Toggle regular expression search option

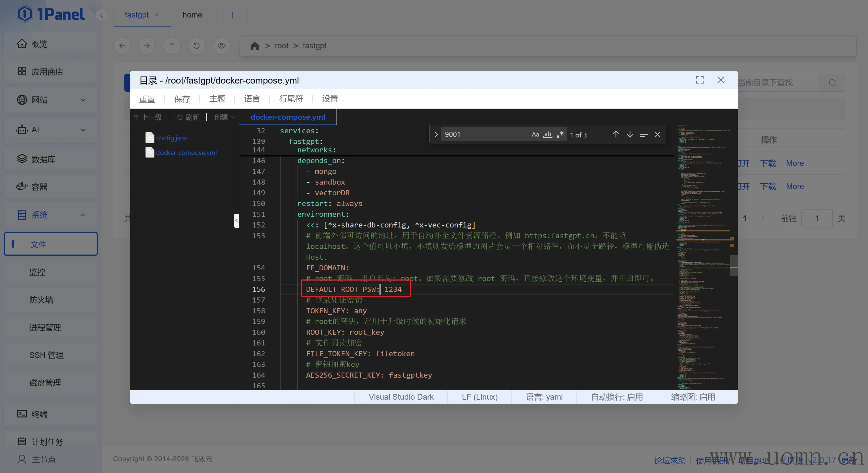560,135
